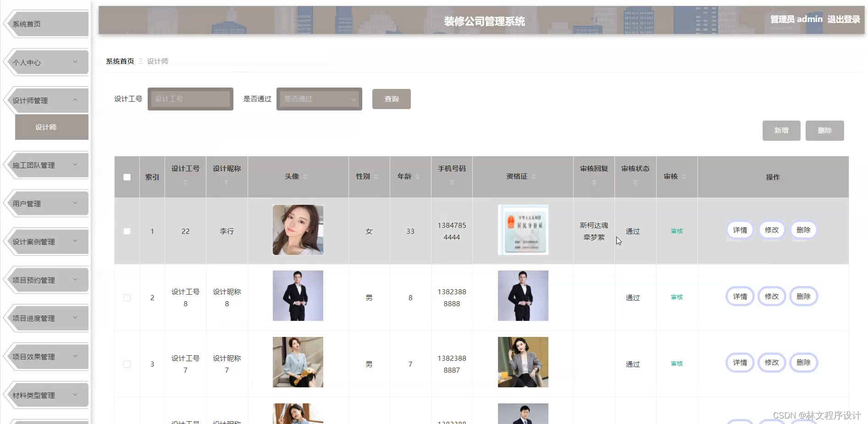This screenshot has height=424, width=868.
Task: Click the 查询 search button
Action: [x=391, y=99]
